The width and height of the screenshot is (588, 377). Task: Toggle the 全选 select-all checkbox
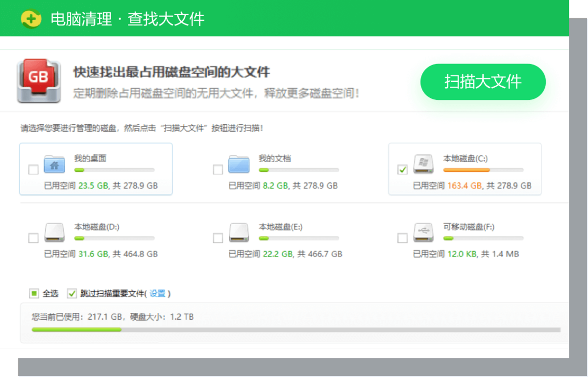pyautogui.click(x=33, y=293)
